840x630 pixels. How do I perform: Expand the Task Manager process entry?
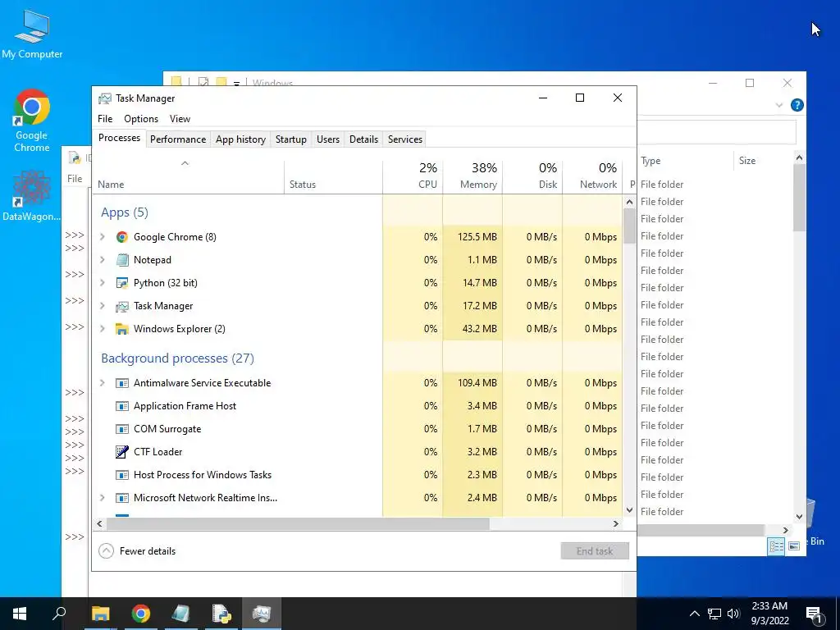pyautogui.click(x=103, y=306)
